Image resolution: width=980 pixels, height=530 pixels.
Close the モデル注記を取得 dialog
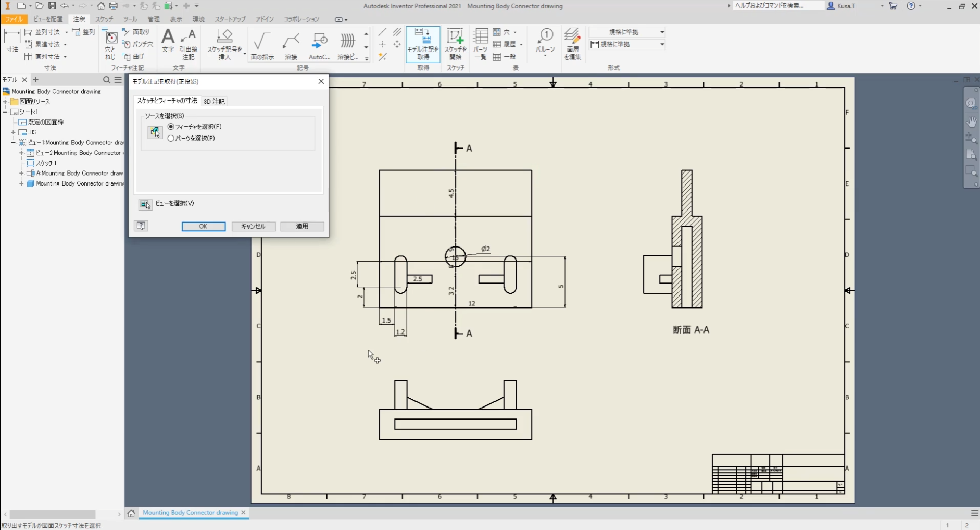pyautogui.click(x=321, y=81)
